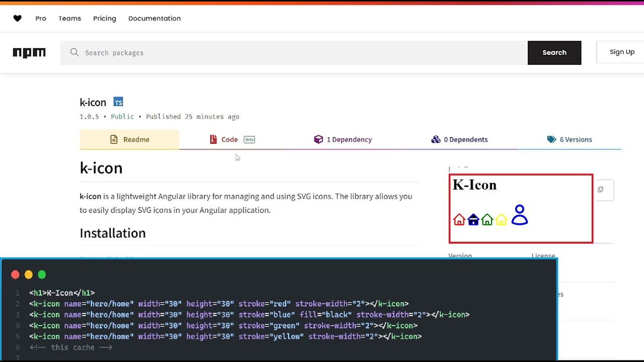Open the Documentation link
The image size is (644, 362).
click(154, 18)
